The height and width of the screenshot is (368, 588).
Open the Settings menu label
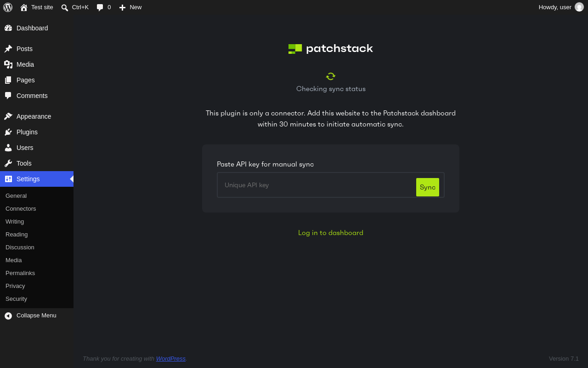pos(28,179)
